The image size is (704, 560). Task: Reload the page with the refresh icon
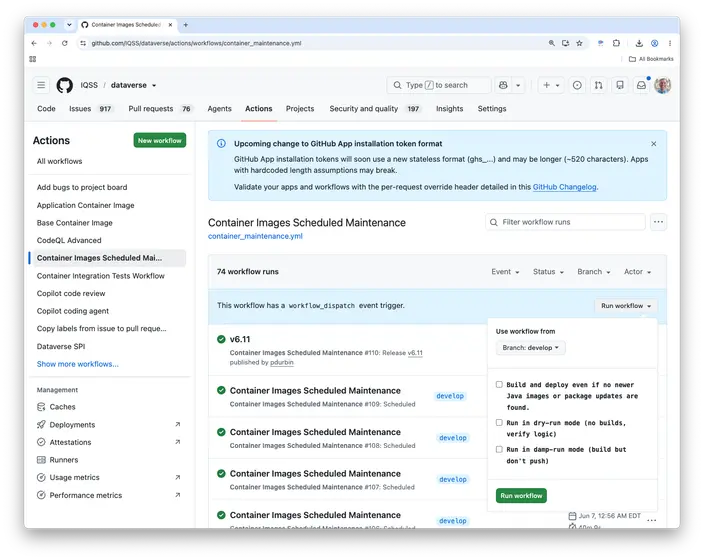[x=65, y=43]
